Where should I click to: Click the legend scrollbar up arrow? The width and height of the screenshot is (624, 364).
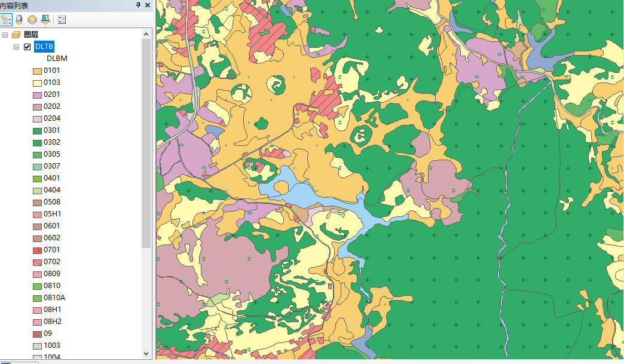(146, 34)
